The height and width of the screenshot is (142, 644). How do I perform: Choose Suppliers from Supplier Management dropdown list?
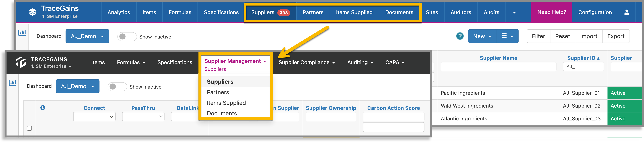pyautogui.click(x=235, y=82)
